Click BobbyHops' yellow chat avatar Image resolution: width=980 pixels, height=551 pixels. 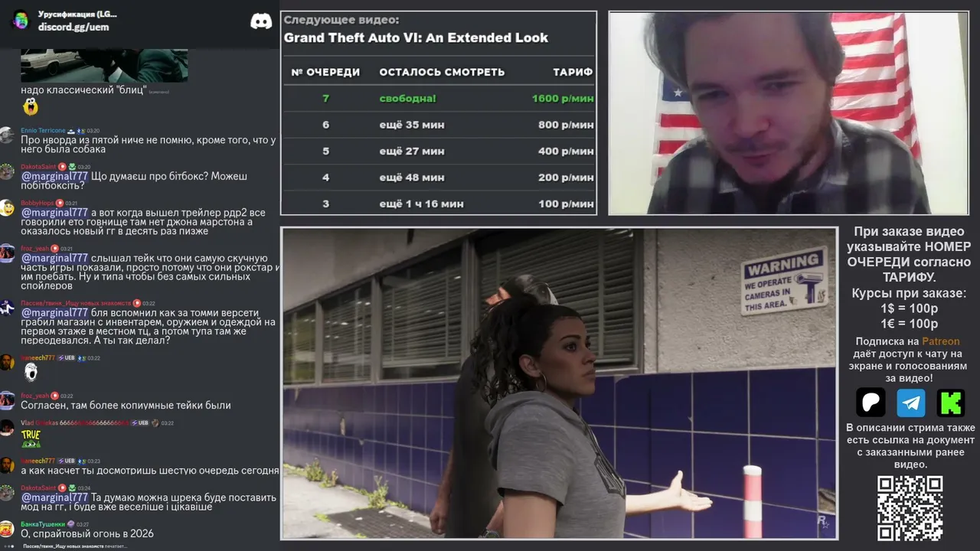click(7, 207)
